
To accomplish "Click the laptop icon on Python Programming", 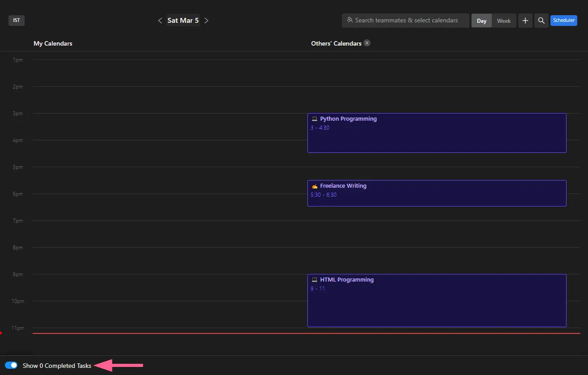I will click(315, 119).
